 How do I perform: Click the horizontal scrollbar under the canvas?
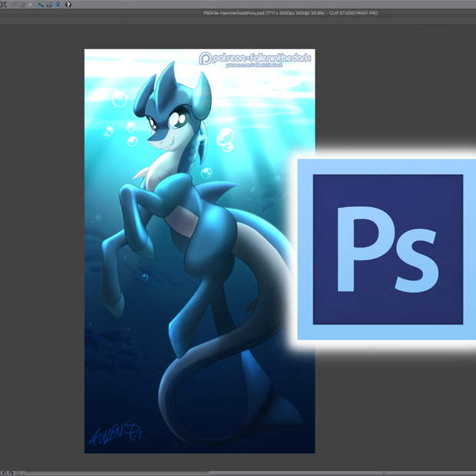342,473
